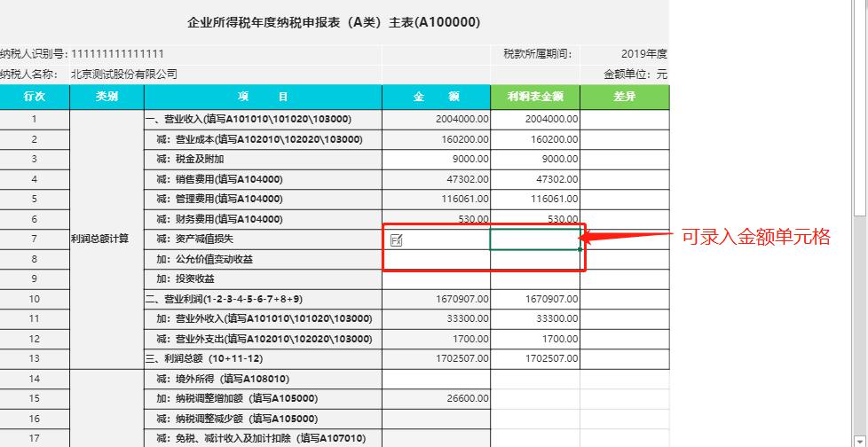Select item 减：营业外支出
The height and width of the screenshot is (447, 868).
(263, 339)
